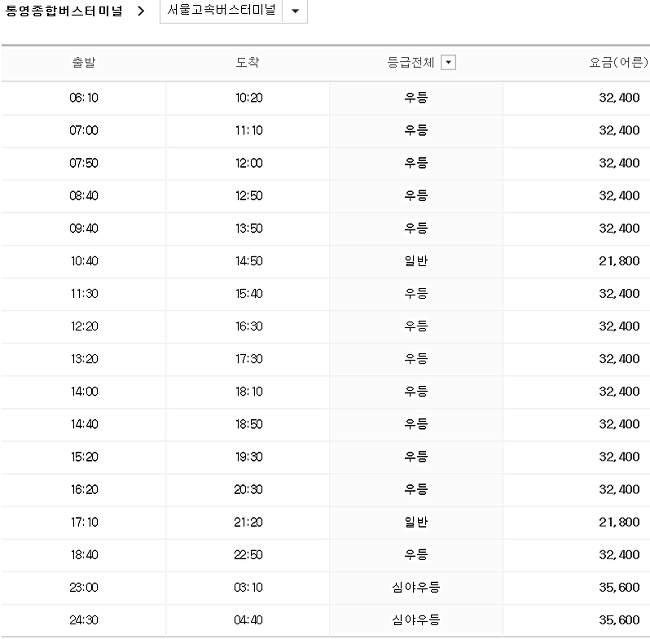Click the 11:10 arrival time
The width and height of the screenshot is (650, 639).
point(249,131)
